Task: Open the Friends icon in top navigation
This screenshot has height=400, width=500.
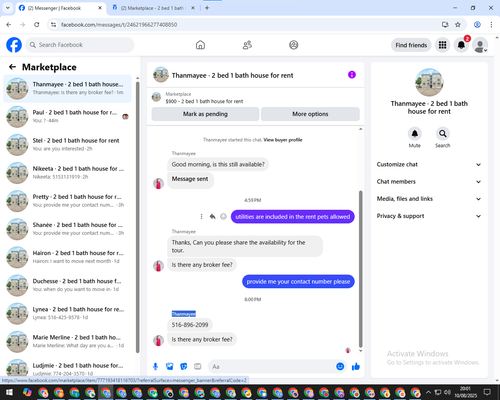Action: point(247,45)
